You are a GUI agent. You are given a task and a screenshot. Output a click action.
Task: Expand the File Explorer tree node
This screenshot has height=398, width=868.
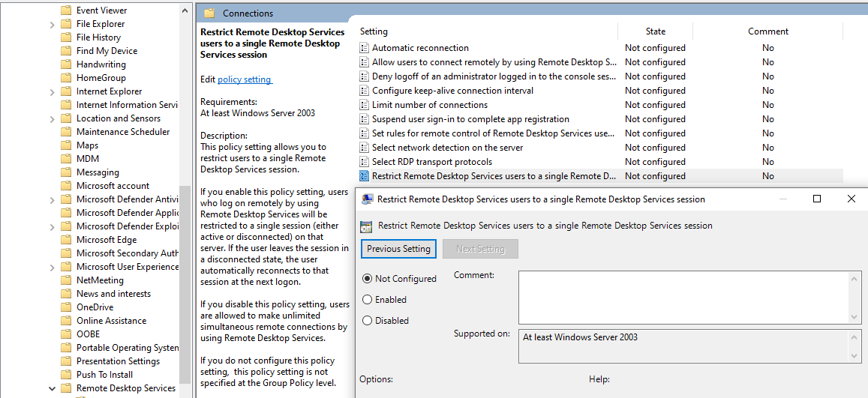point(52,24)
